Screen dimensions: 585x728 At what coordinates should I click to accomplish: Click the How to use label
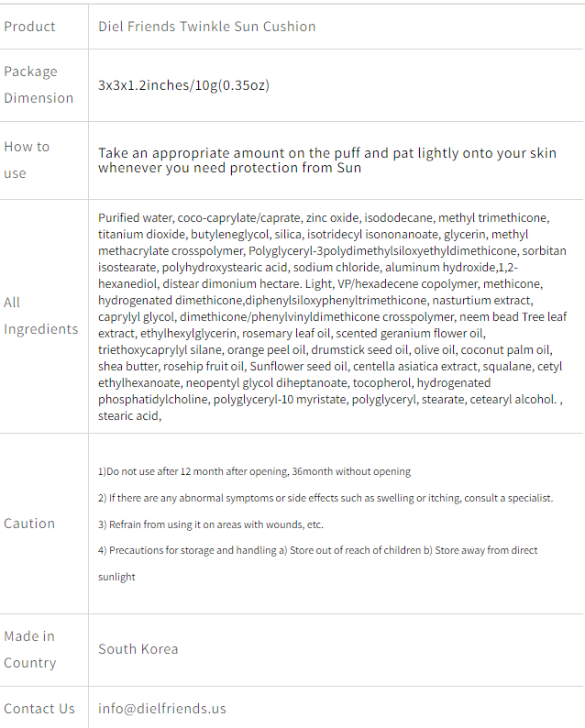pos(27,160)
